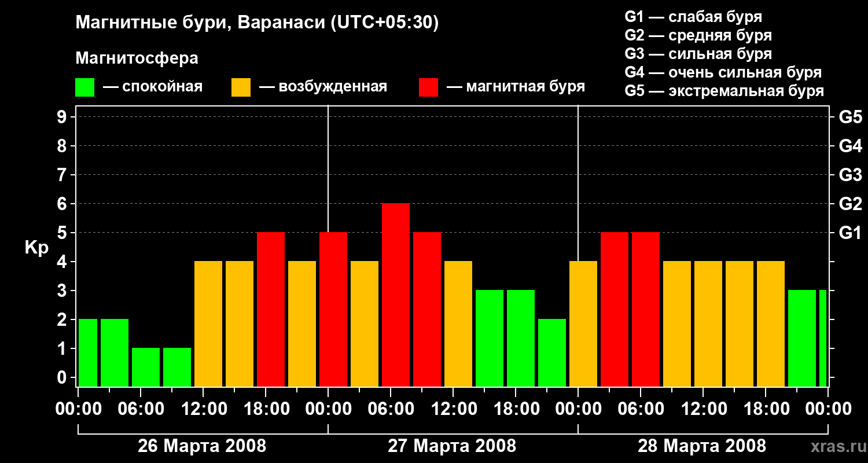Image resolution: width=868 pixels, height=463 pixels.
Task: Click the green Kp 2 bar at 21:00 on 27 Марта
Action: coord(552,353)
